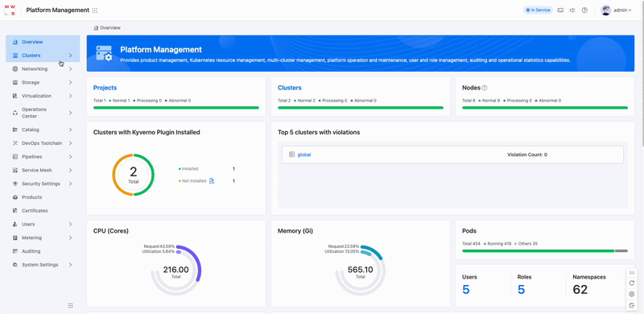Image resolution: width=644 pixels, height=314 pixels.
Task: Click the 'Total 454' pods label
Action: pyautogui.click(x=471, y=244)
